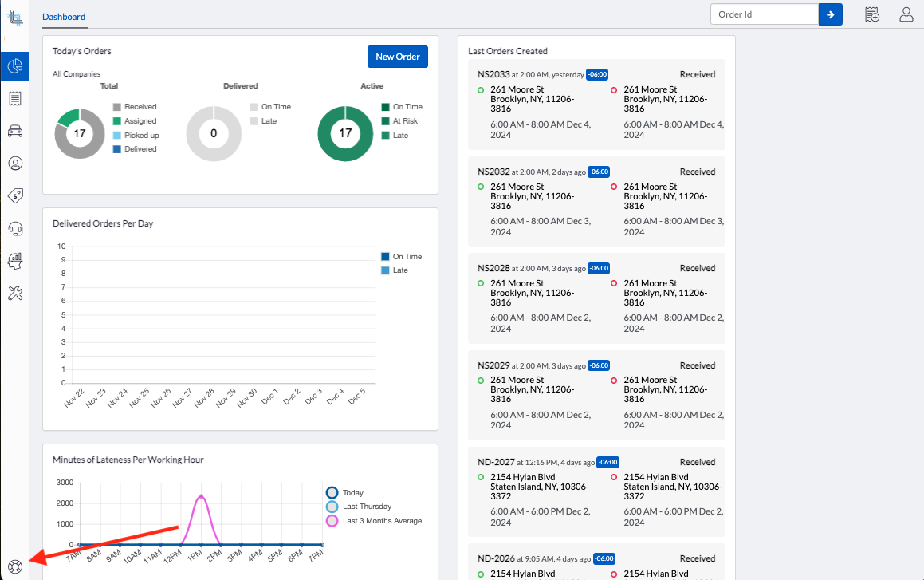Click the -06:00 timezone badge on NS2033
The width and height of the screenshot is (924, 580).
597,75
